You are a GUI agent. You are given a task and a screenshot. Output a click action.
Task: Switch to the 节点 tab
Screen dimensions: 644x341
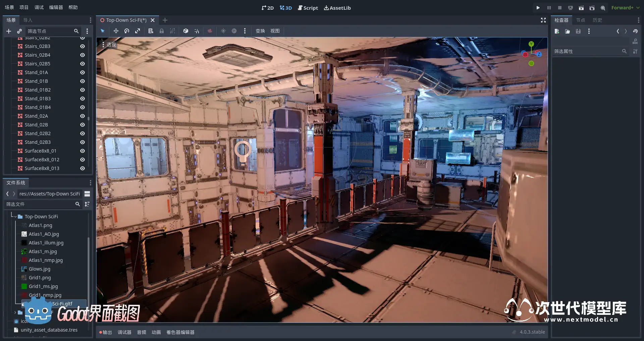pos(580,20)
